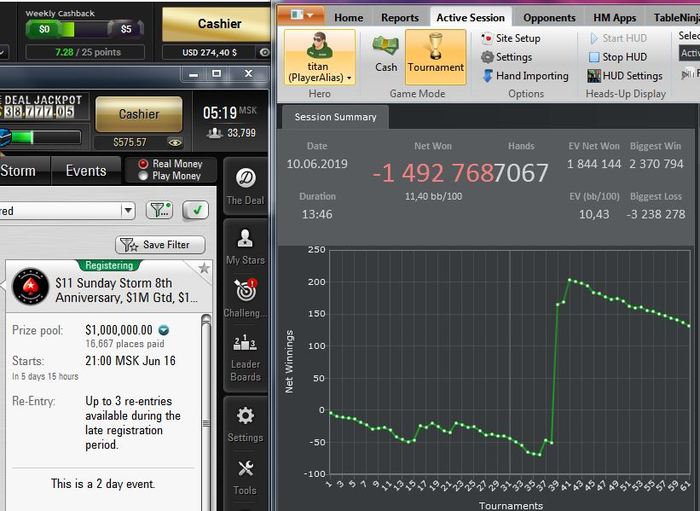The width and height of the screenshot is (700, 511).
Task: Click the $11 Sunday Storm 8th Anniversary title
Action: [x=126, y=290]
